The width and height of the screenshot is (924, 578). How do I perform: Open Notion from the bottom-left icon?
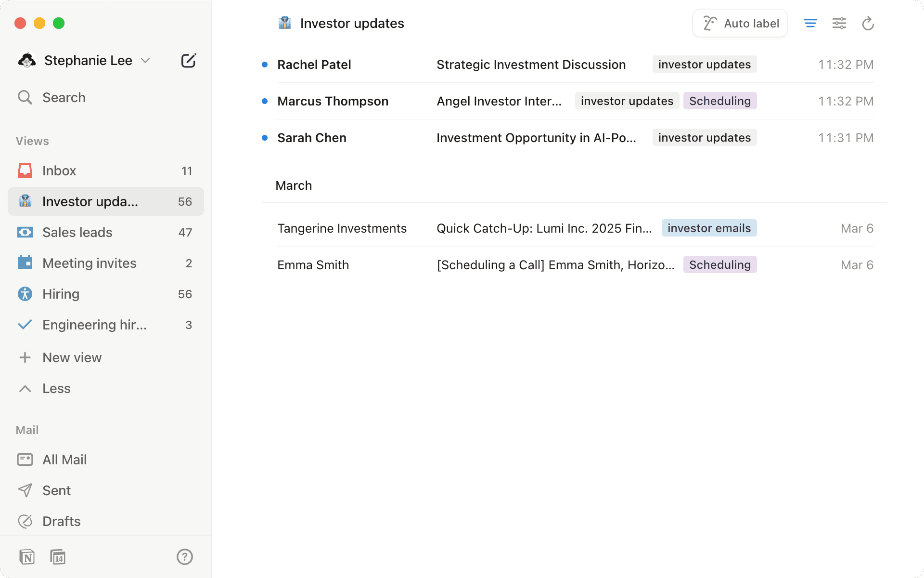(x=28, y=557)
